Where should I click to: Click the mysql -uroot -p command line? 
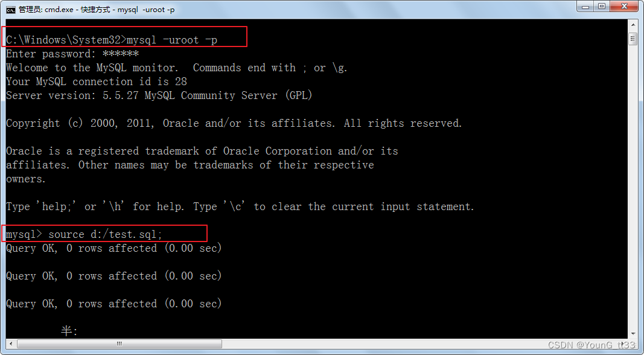click(x=112, y=40)
